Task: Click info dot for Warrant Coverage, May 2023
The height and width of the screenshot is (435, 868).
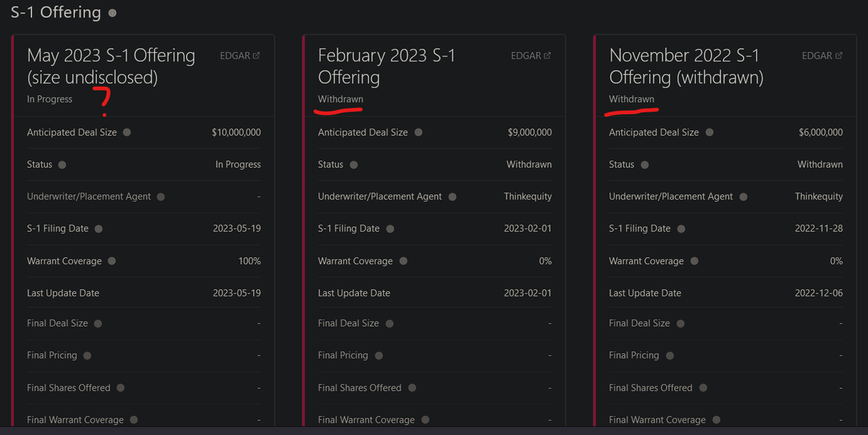Action: (x=111, y=261)
